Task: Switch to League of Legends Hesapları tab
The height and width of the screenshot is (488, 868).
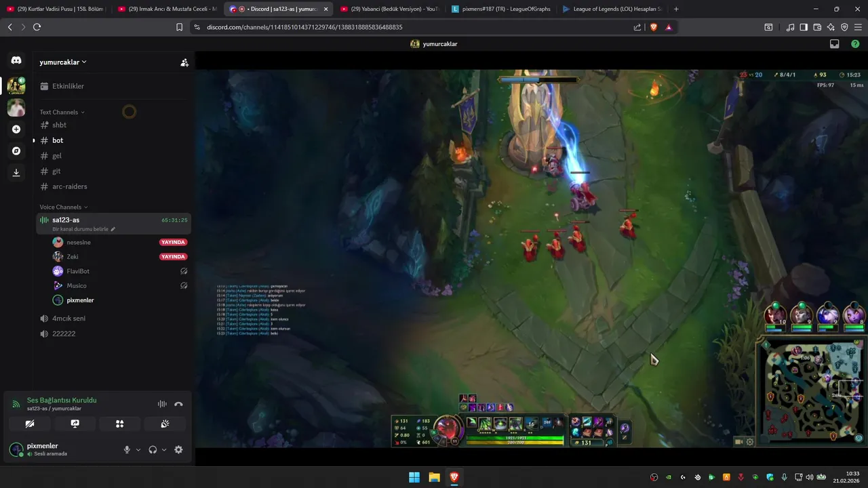Action: 612,9
